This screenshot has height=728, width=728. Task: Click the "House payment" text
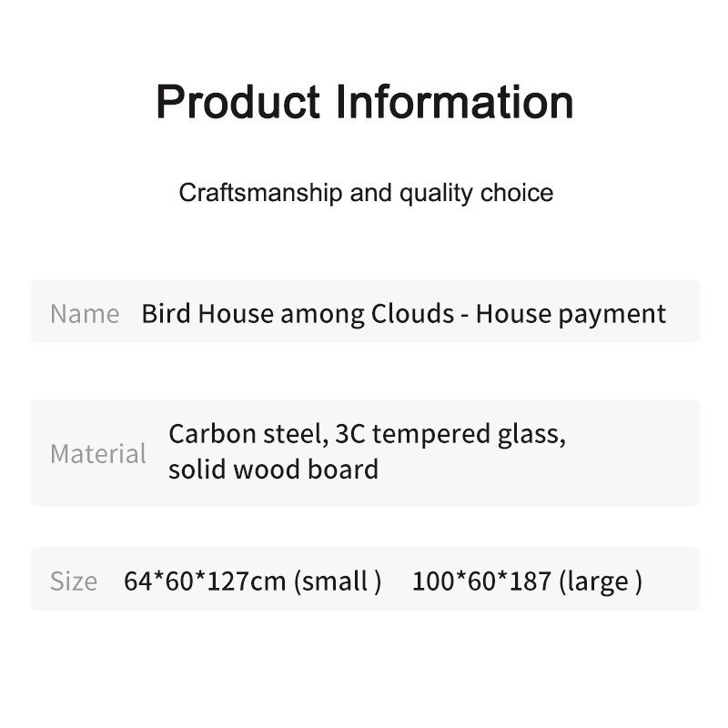tap(571, 313)
